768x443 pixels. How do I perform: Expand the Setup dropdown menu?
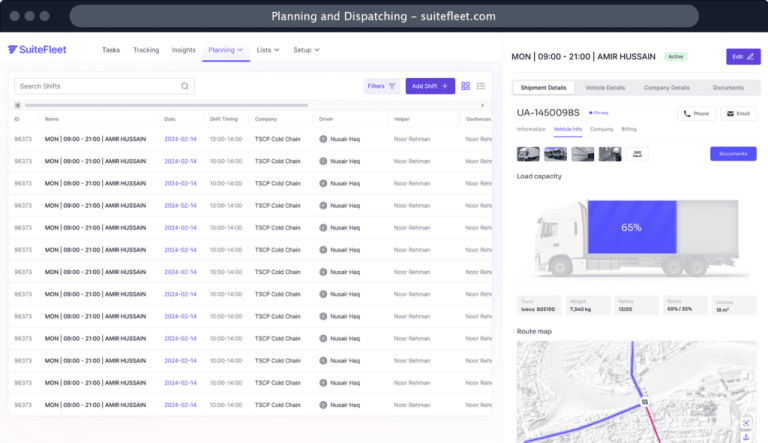[x=306, y=50]
